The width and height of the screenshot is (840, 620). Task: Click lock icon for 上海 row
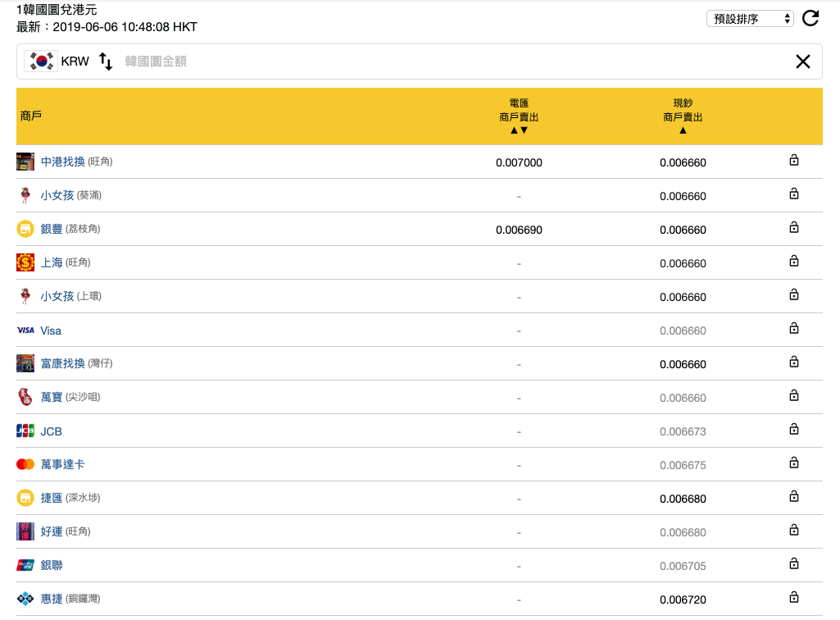pos(794,261)
